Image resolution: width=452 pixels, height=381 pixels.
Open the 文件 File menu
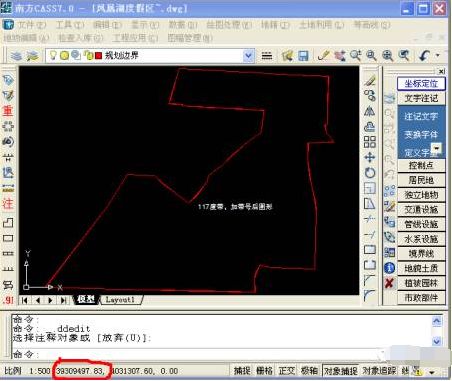(31, 25)
